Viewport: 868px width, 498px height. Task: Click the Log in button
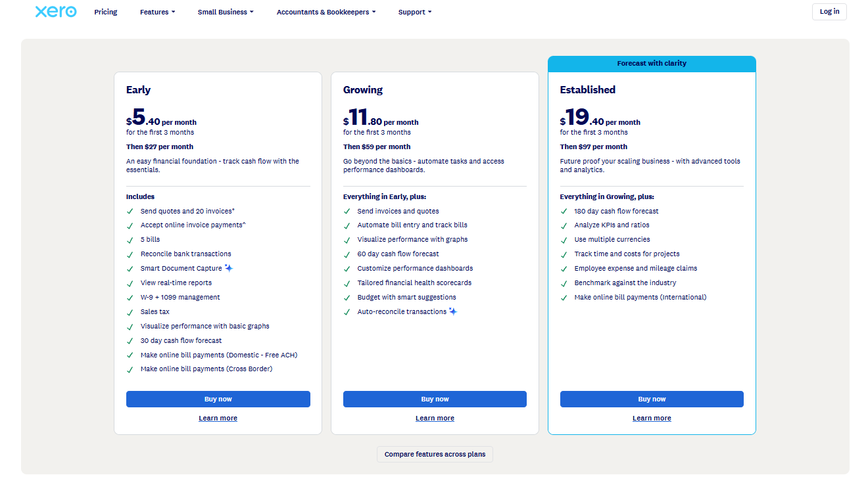829,11
